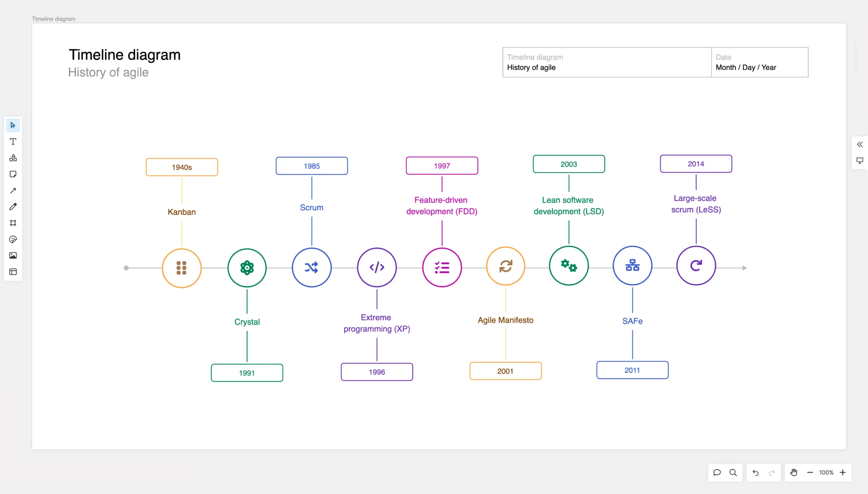
Task: Toggle the hand pan tool
Action: [x=793, y=472]
